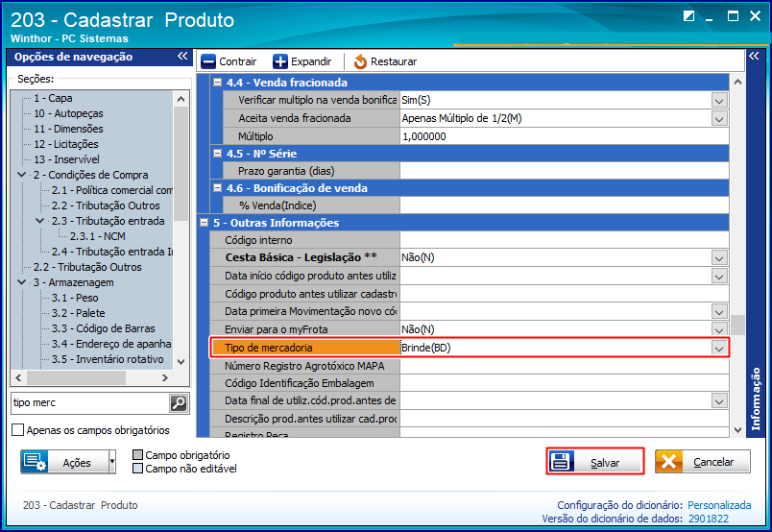
Task: Click the tipo merc search field
Action: (x=89, y=403)
